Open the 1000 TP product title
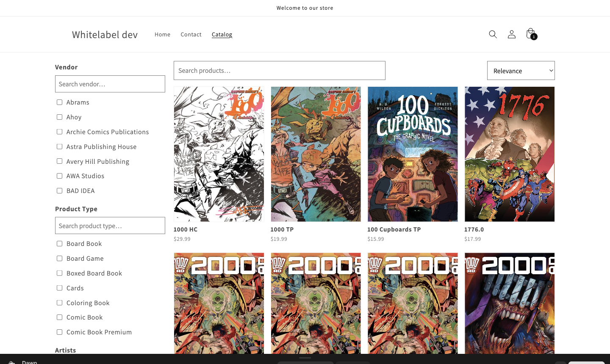Image resolution: width=610 pixels, height=364 pixels. (x=282, y=229)
